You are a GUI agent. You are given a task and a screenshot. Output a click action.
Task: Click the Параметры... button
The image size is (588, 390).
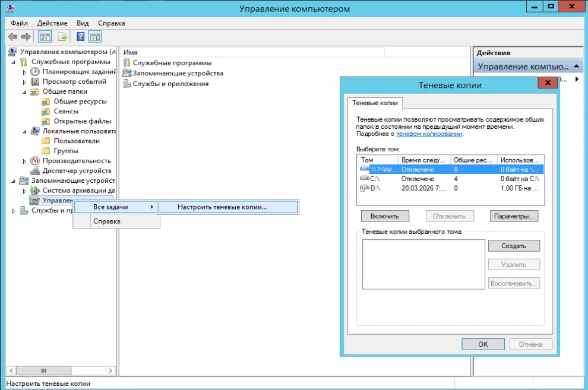(514, 216)
